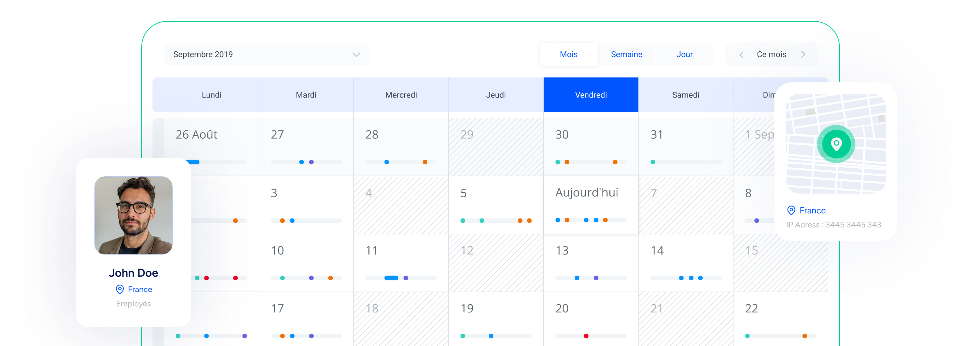Open the day 19 cell

[x=496, y=319]
